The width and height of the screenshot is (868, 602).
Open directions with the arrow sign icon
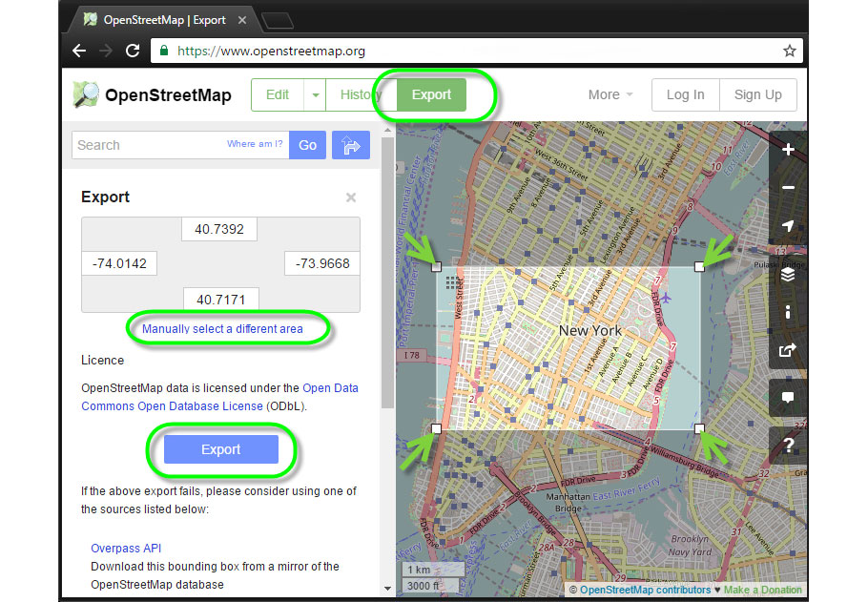[351, 145]
